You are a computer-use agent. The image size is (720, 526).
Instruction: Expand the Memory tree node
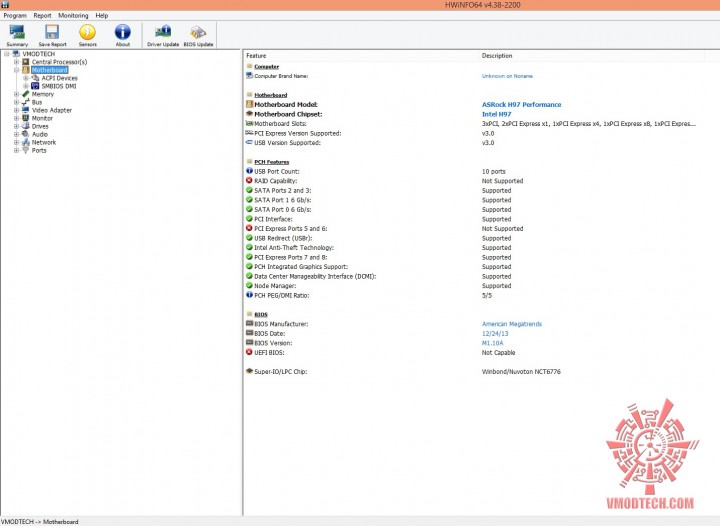coord(17,94)
